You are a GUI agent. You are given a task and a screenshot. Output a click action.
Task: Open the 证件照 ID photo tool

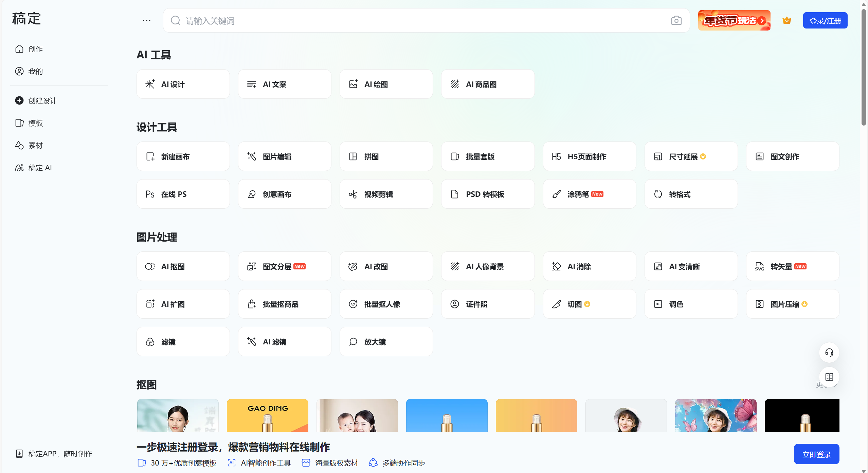click(488, 304)
